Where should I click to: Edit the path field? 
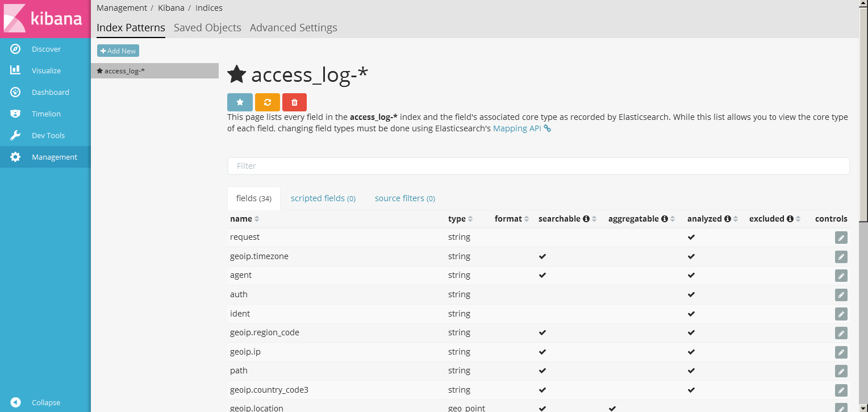click(841, 371)
